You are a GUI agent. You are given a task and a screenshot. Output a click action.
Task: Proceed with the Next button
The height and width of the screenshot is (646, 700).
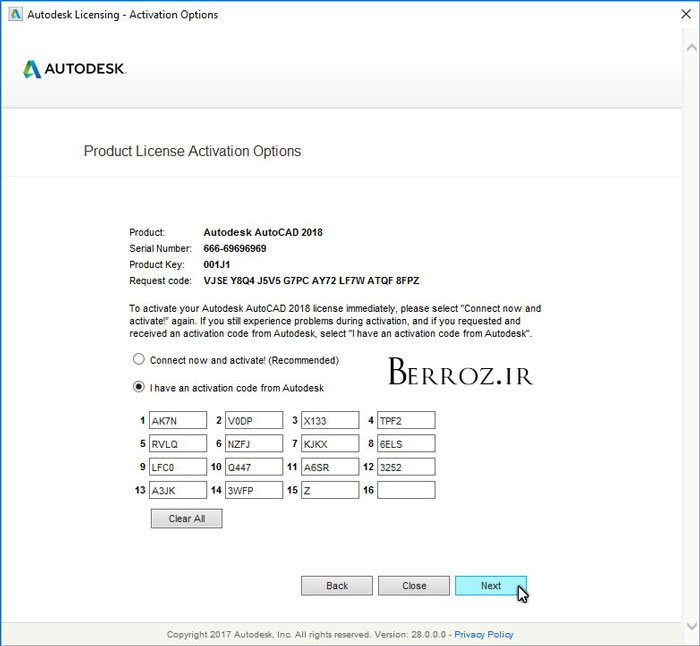click(x=491, y=586)
